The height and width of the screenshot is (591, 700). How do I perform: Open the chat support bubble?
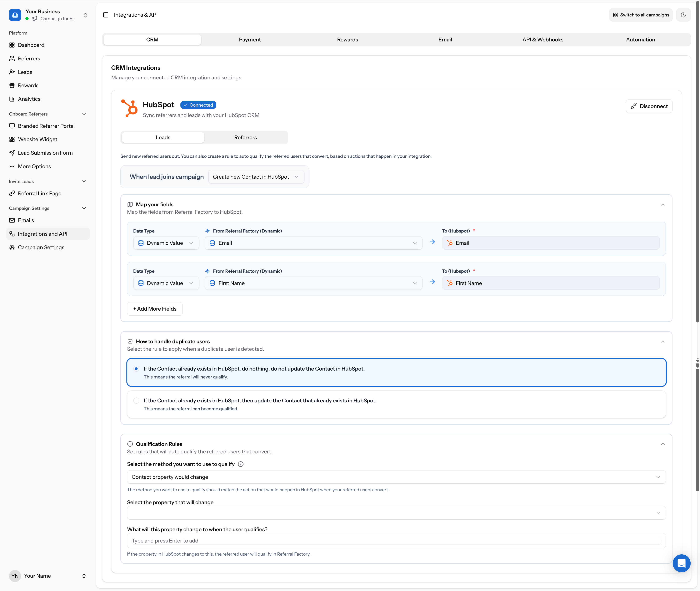coord(681,563)
